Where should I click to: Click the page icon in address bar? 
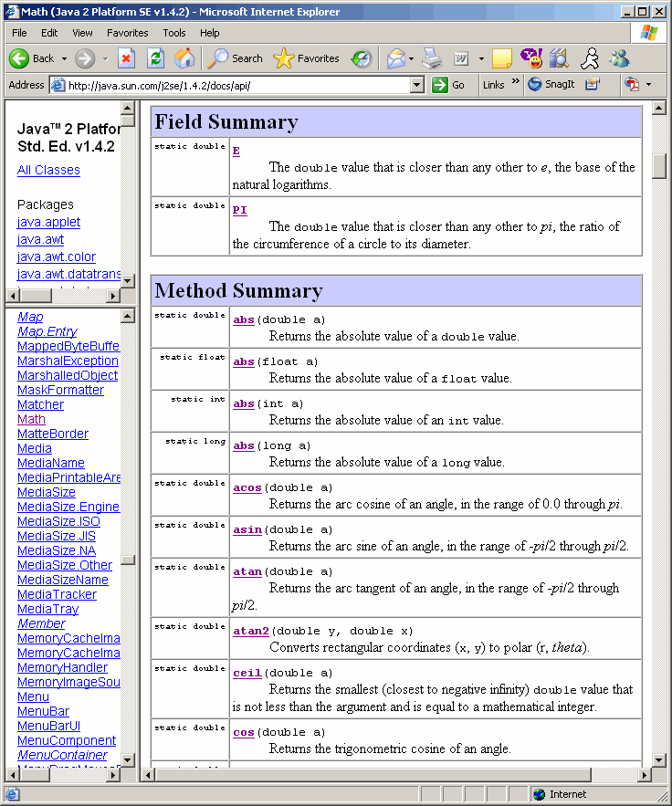point(58,85)
